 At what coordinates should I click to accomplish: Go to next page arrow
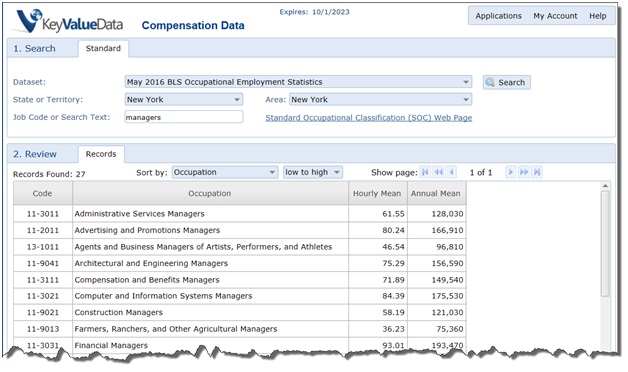click(x=510, y=172)
